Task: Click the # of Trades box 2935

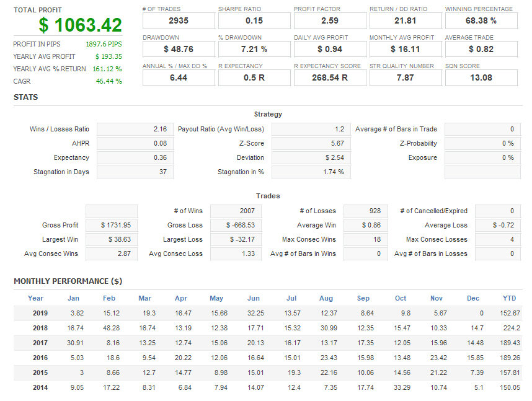Action: (179, 20)
